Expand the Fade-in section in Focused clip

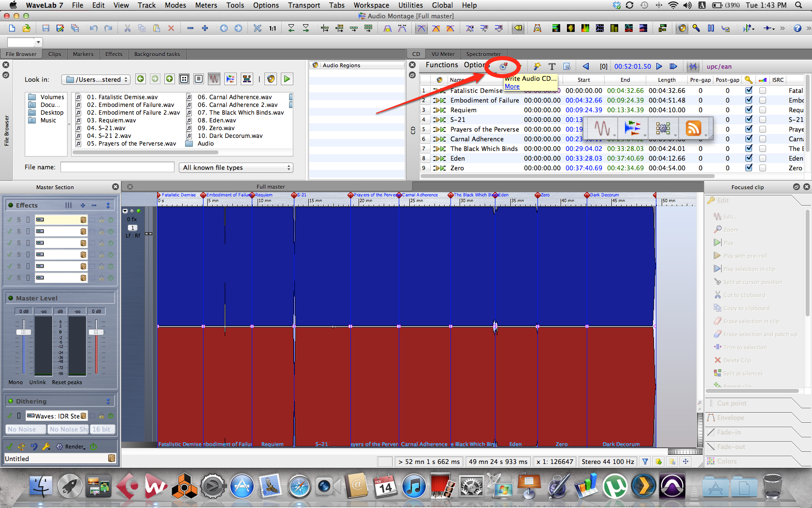point(728,432)
